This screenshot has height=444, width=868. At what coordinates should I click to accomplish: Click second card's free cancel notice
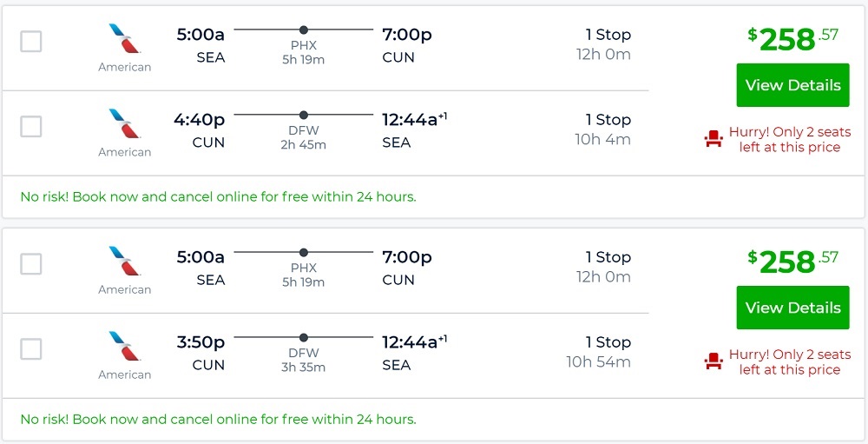(x=218, y=419)
